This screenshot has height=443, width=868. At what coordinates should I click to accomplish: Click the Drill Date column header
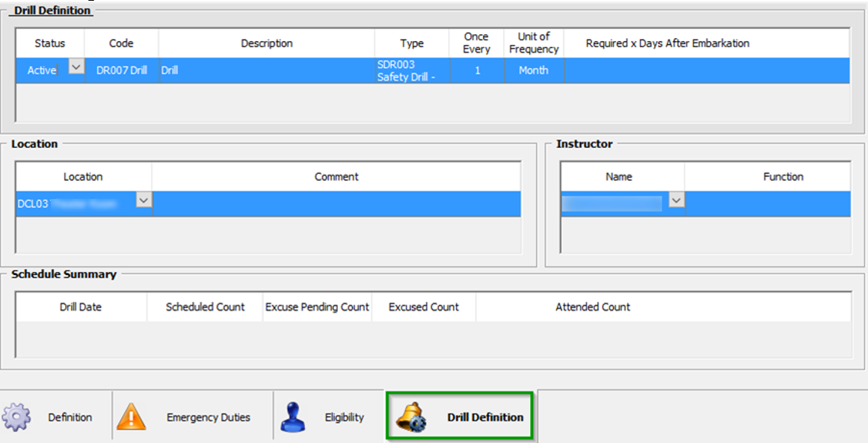point(80,306)
